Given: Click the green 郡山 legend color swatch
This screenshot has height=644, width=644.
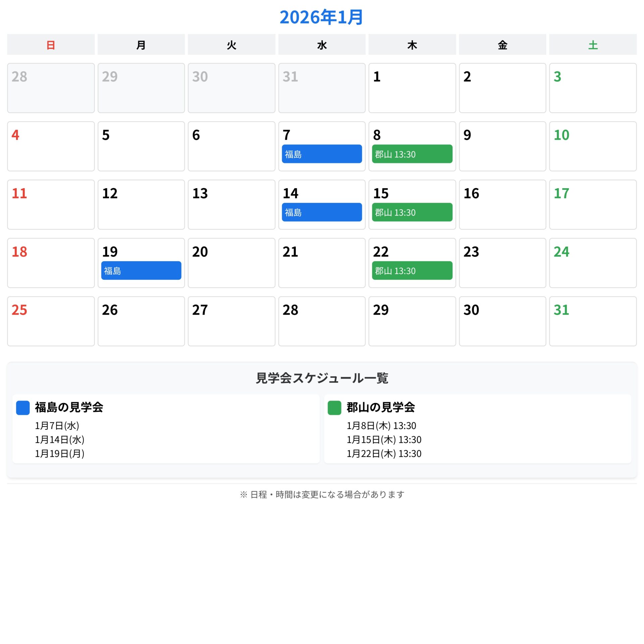Looking at the screenshot, I should (334, 408).
